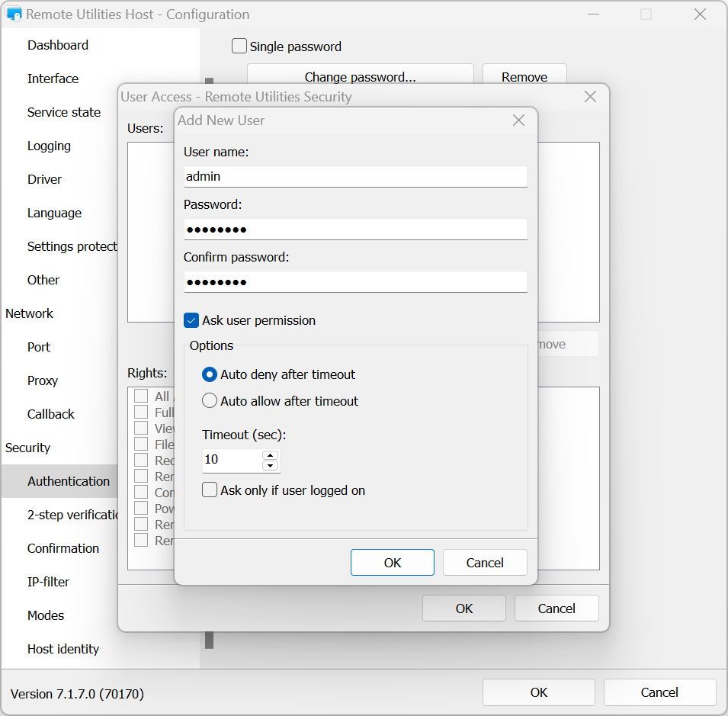728x716 pixels.
Task: Click the Remote Utilities Host title bar icon
Action: click(x=14, y=14)
